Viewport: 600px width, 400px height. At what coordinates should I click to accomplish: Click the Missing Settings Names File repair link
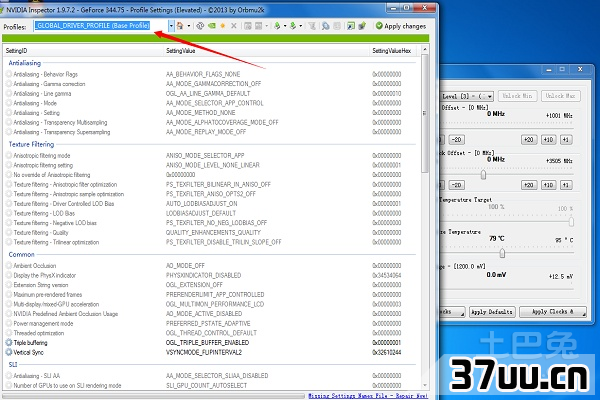coord(368,395)
